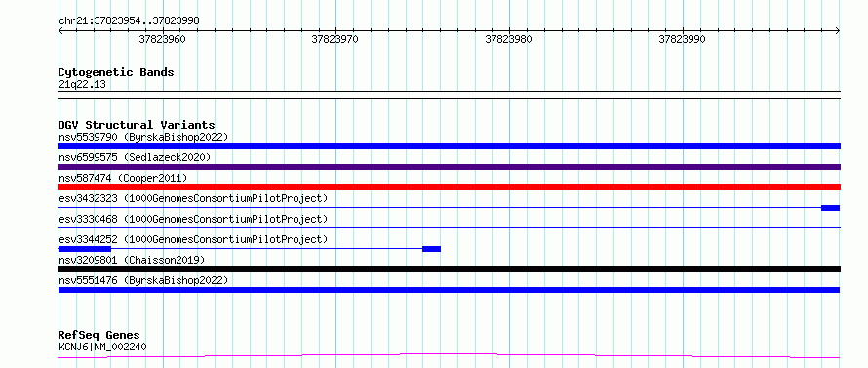Screen dimensions: 868x368
Task: Click the magenta KCNJ6 gene line
Action: tap(449, 355)
